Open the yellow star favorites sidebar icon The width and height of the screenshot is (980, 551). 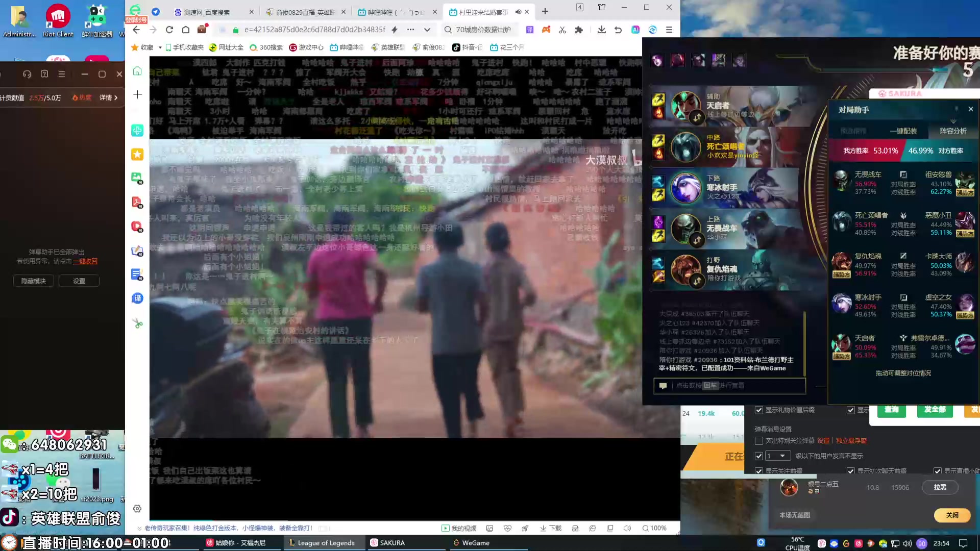pos(137,154)
